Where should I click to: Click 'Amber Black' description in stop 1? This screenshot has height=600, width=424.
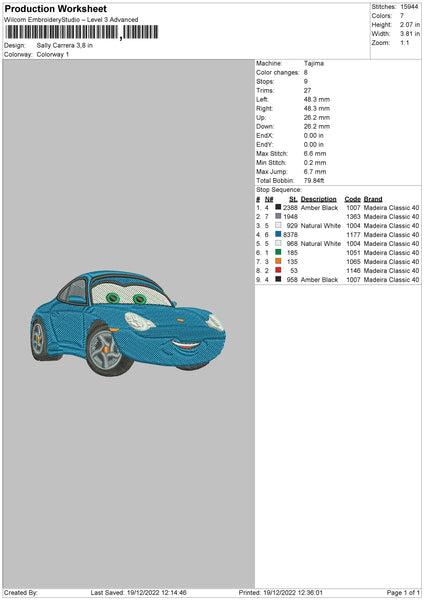tap(320, 207)
